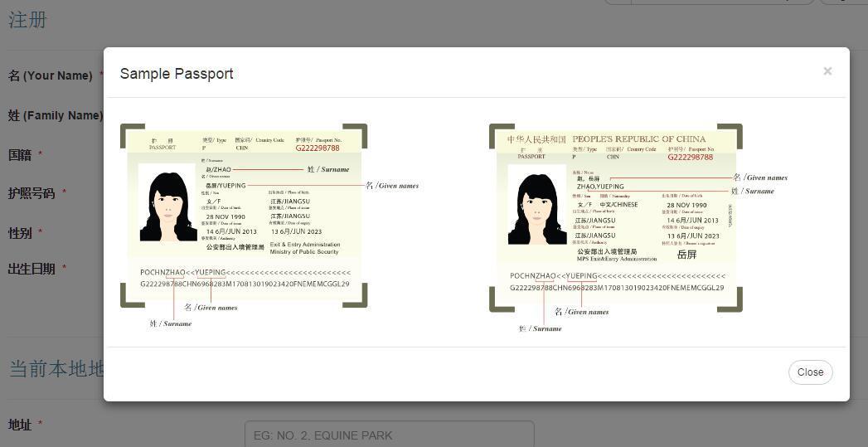The image size is (868, 447).
Task: Click the 出生日期 date of birth label
Action: pyautogui.click(x=32, y=269)
